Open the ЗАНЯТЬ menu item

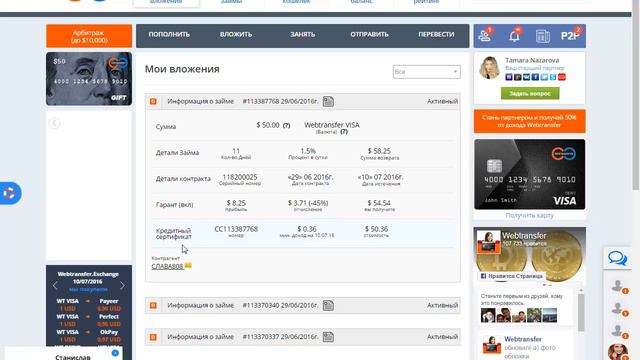[x=302, y=35]
